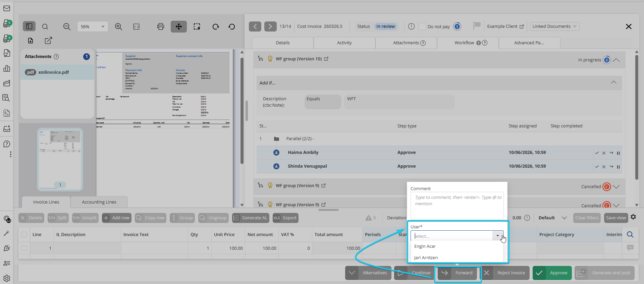Toggle the Do not pay checkbox
Screen dimensions: 644x284
(x=422, y=26)
